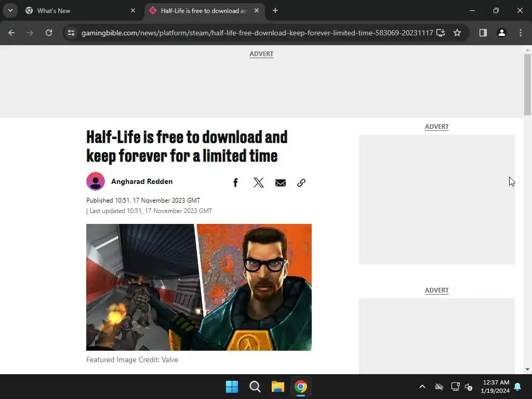Bookmark this page with the star icon
Screen dimensions: 532x399
(x=457, y=33)
